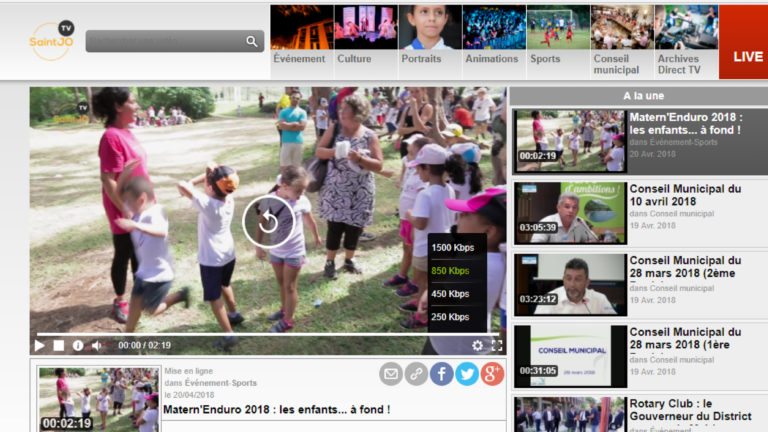The width and height of the screenshot is (768, 432).
Task: Mute the video sound
Action: pos(96,346)
